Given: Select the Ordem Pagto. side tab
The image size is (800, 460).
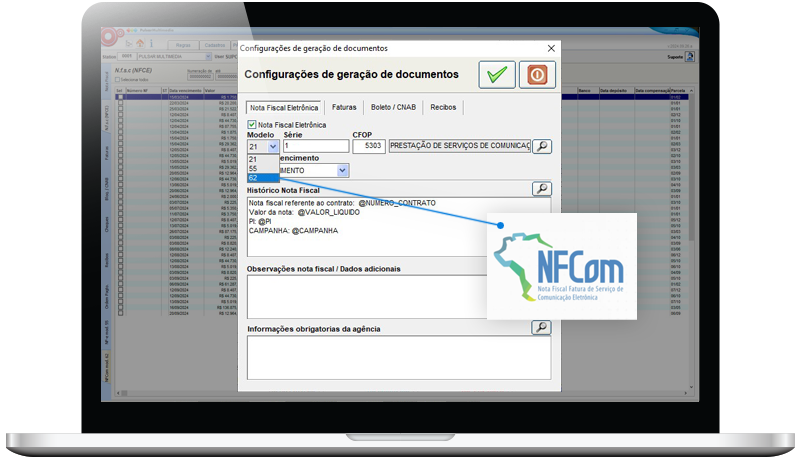Looking at the screenshot, I should click(x=107, y=296).
